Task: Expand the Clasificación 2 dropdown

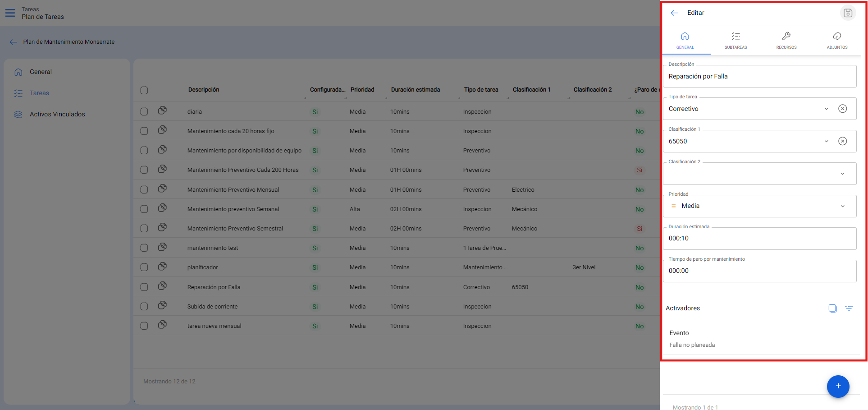Action: point(842,174)
